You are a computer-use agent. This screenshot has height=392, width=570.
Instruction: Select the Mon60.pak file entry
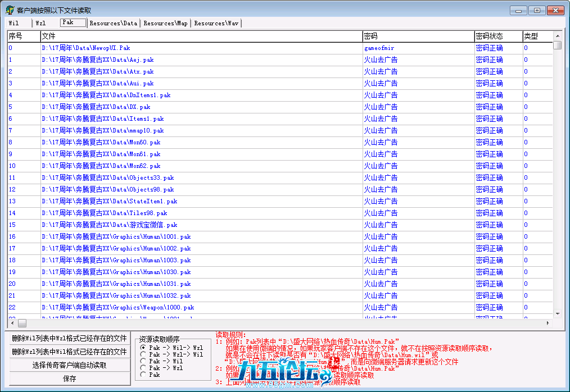[101, 143]
